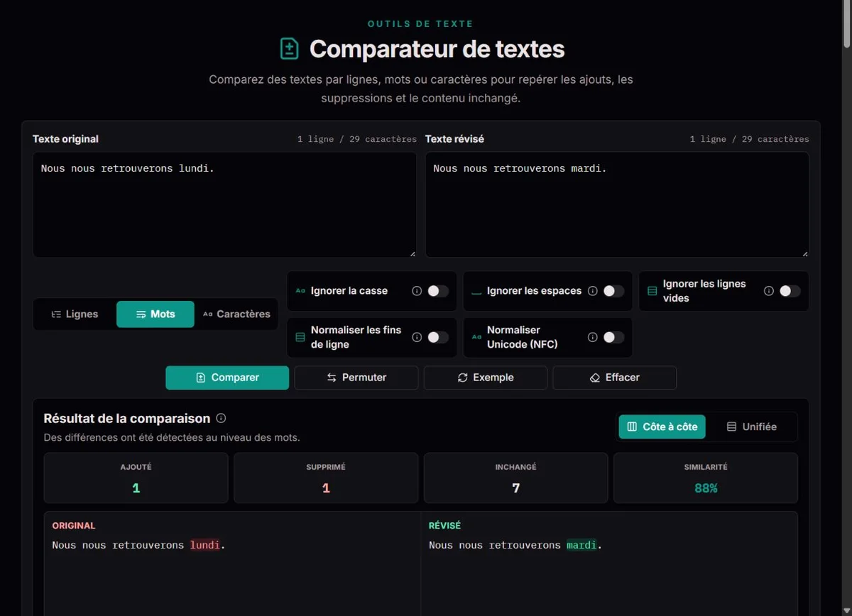Click the original text's character count label
The height and width of the screenshot is (616, 852).
(357, 139)
